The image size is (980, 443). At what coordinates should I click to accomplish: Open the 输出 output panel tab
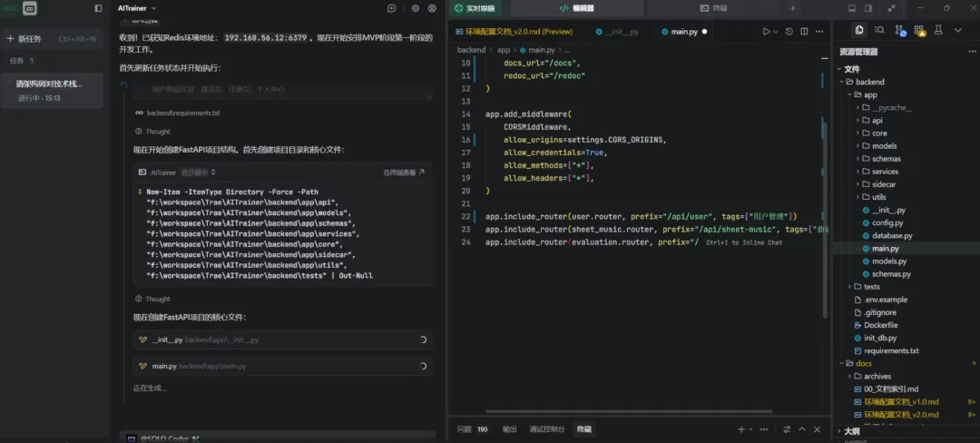click(x=510, y=429)
